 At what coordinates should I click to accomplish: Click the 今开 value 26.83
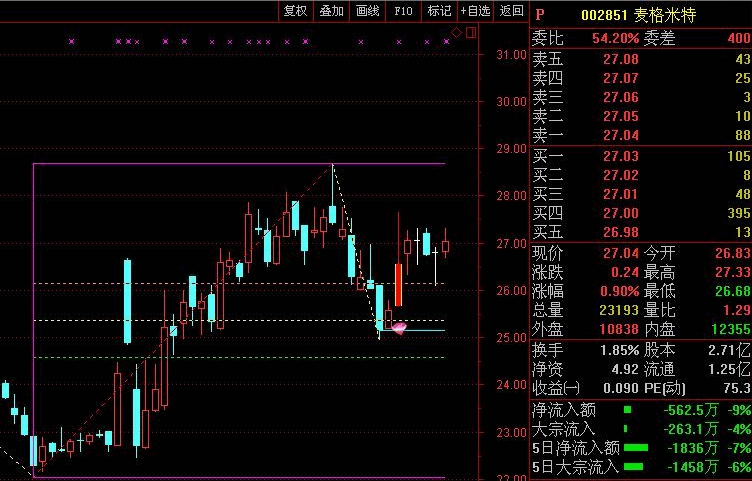tap(733, 253)
